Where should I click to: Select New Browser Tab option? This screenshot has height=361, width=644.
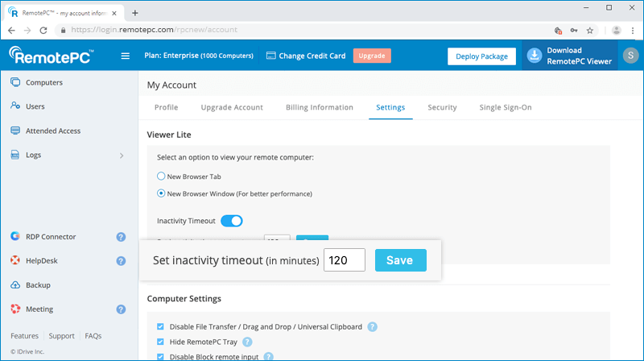[x=161, y=176]
